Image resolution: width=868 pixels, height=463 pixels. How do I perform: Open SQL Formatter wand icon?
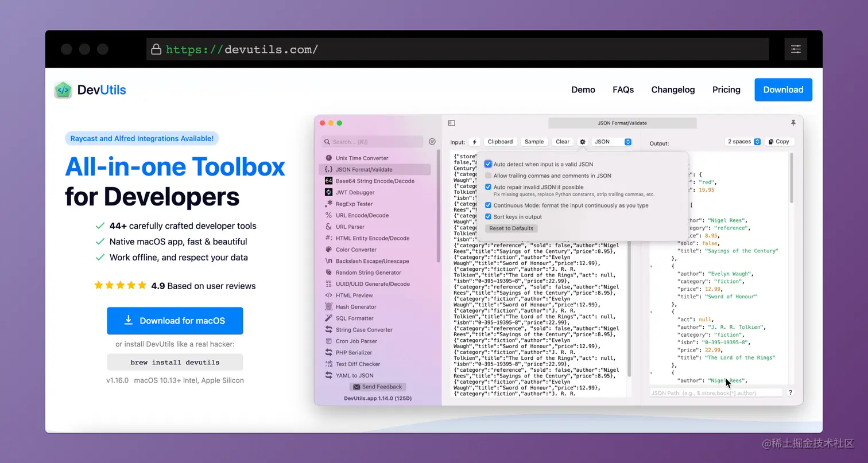coord(328,318)
